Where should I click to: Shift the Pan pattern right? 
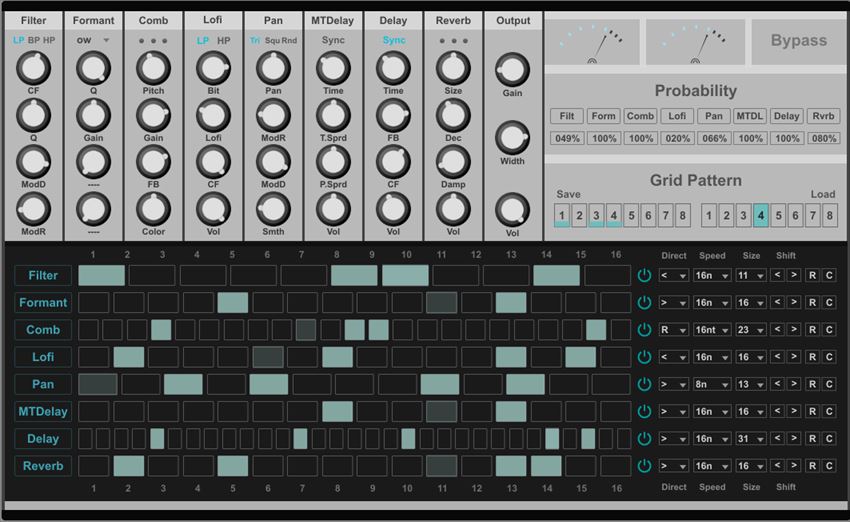tap(794, 384)
